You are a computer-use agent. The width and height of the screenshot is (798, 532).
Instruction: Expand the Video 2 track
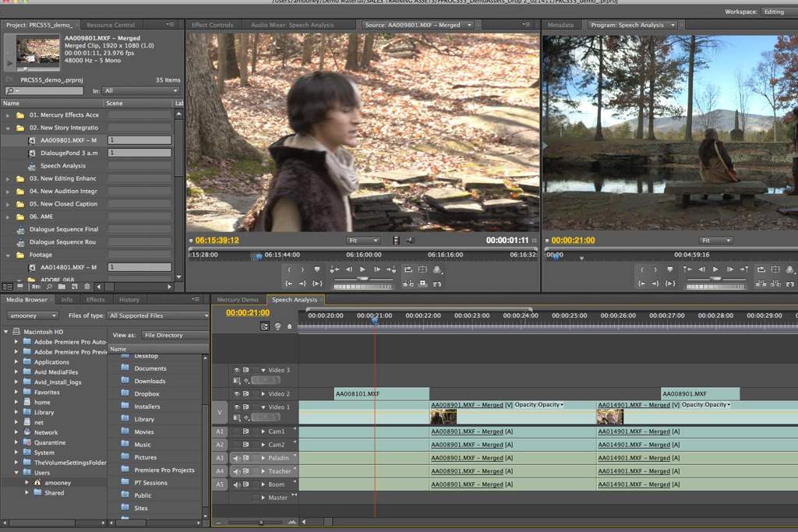pyautogui.click(x=263, y=393)
